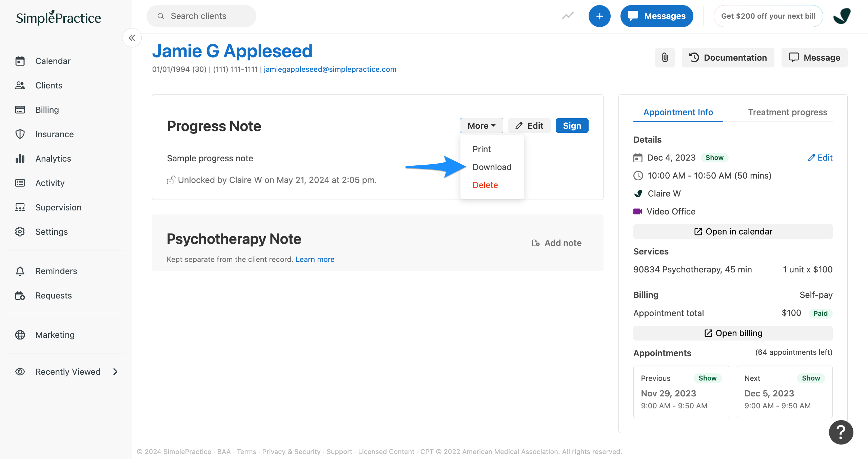
Task: Open the Learn more link
Action: (315, 259)
